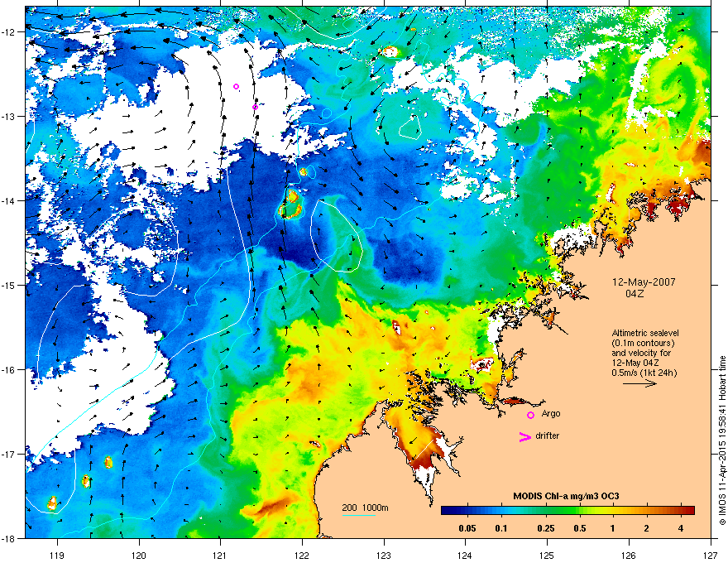Click the color bar value 1
The width and height of the screenshot is (728, 563).
[x=612, y=528]
